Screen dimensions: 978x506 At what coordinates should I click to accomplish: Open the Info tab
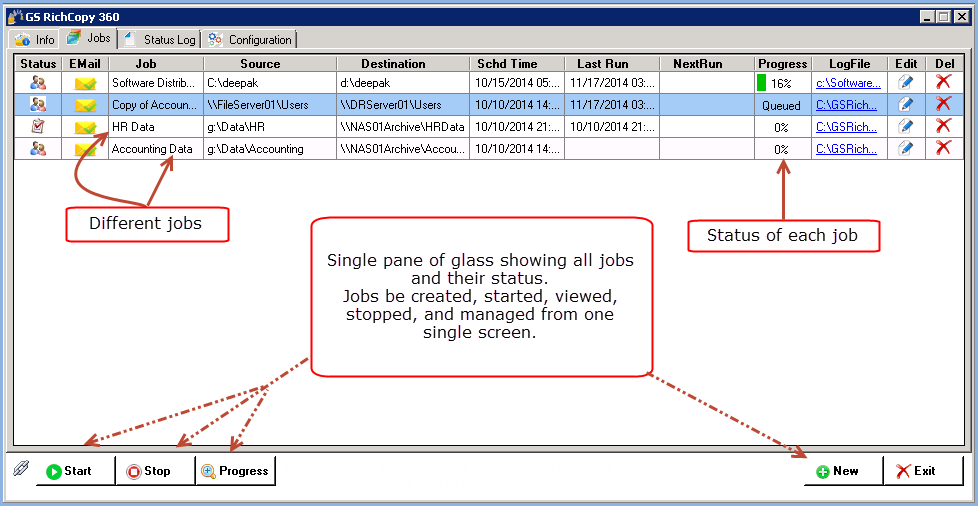[x=34, y=39]
